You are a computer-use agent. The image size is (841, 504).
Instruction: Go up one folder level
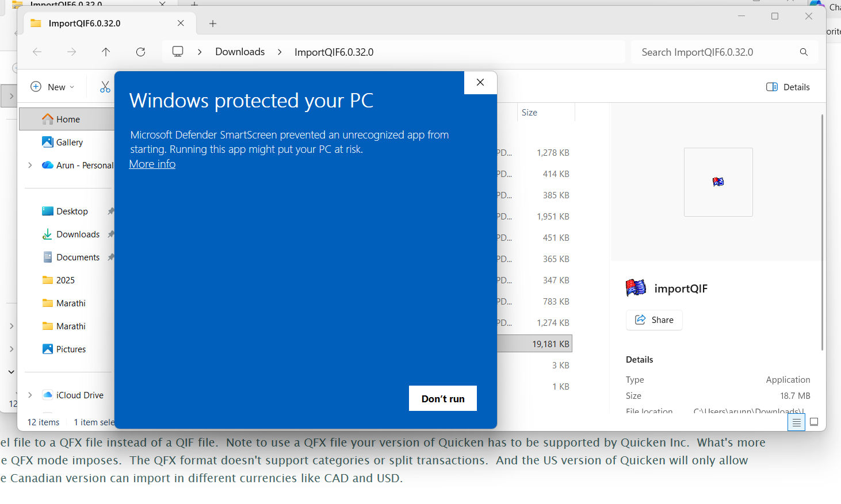106,52
